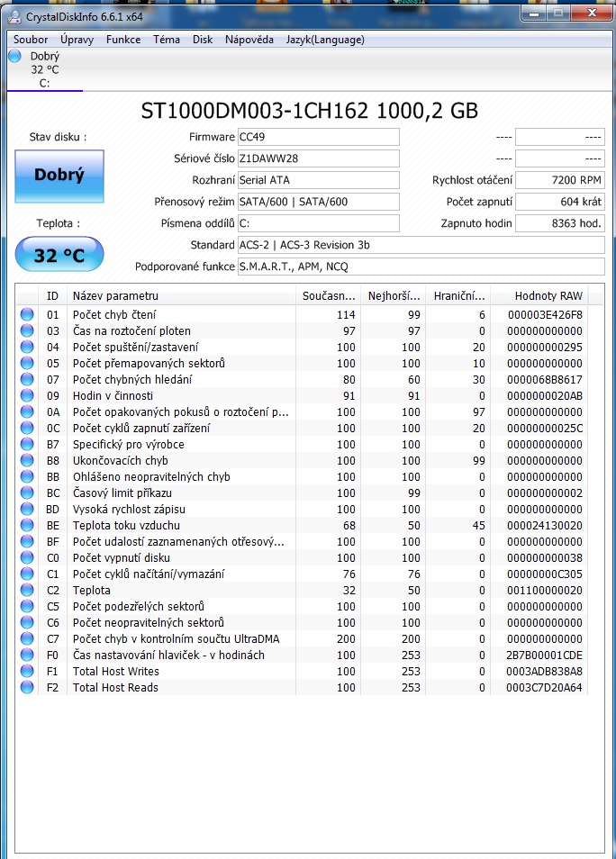Click status orb for ID 03 row
616x859 pixels.
(27, 330)
